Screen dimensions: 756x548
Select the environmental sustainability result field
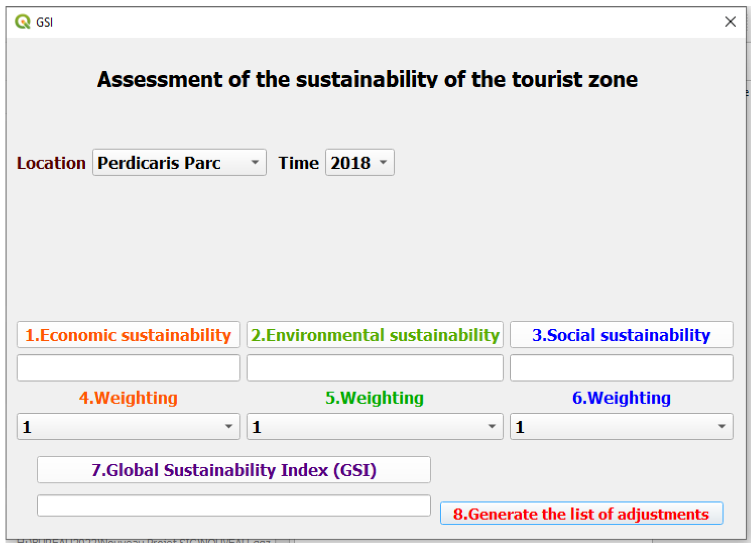click(x=375, y=368)
